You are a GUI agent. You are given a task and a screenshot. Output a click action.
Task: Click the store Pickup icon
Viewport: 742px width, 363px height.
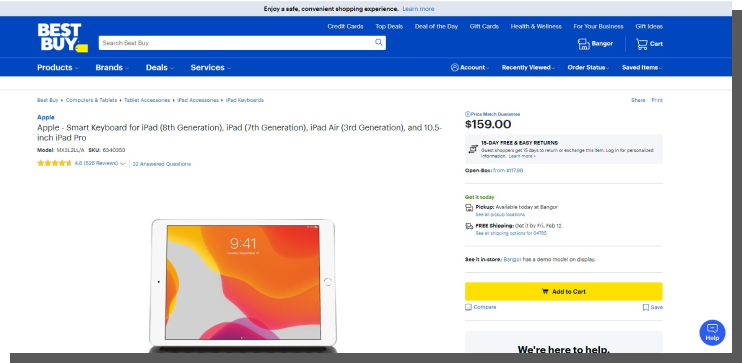(x=469, y=208)
